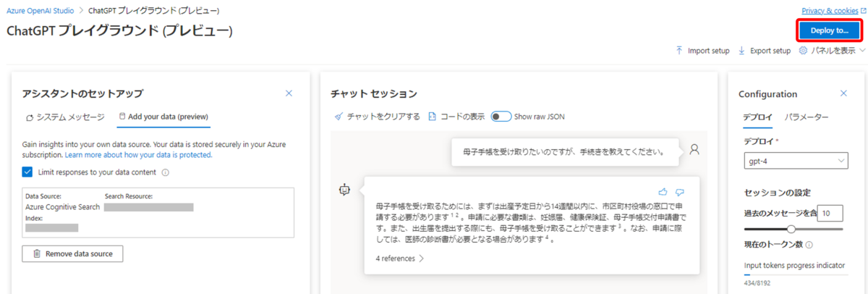868x294 pixels.
Task: Open the gpt-4 deployment dropdown
Action: coord(796,161)
